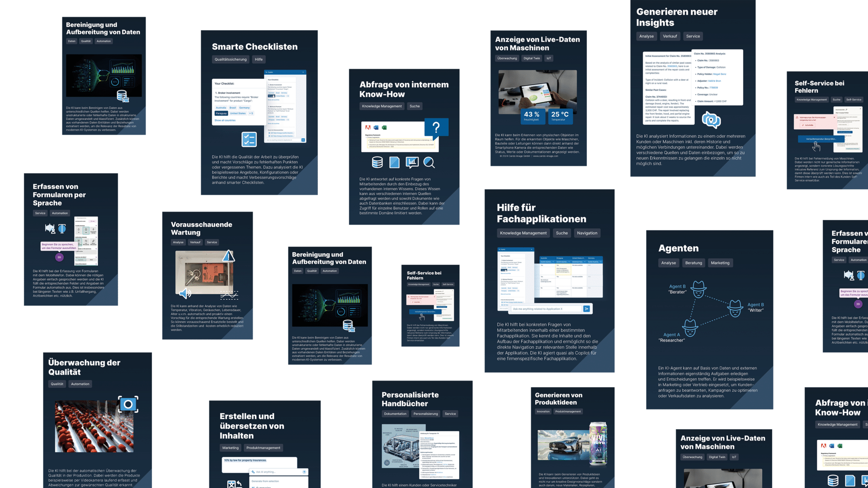Image resolution: width=868 pixels, height=488 pixels.
Task: Open the delivery van diagram image
Action: click(x=404, y=446)
